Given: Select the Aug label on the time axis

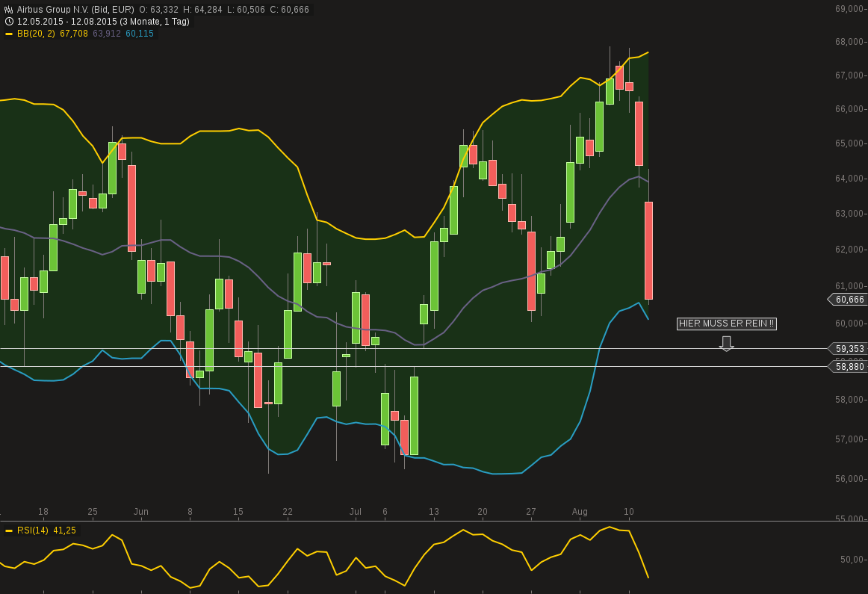Looking at the screenshot, I should coord(580,512).
